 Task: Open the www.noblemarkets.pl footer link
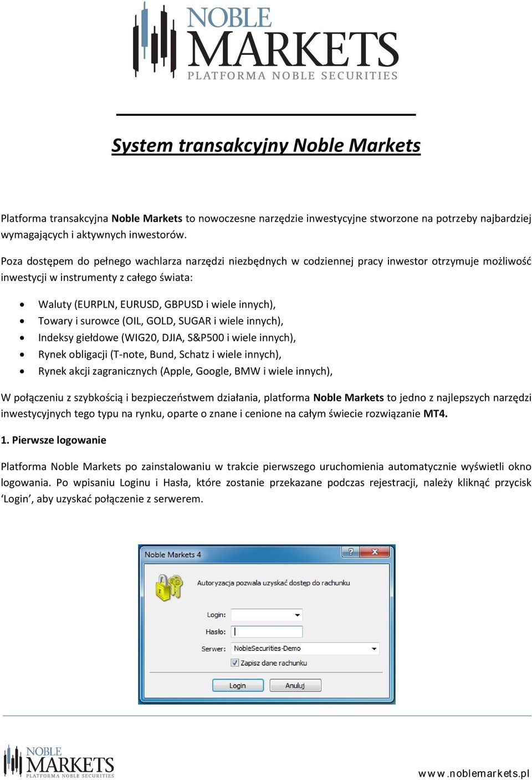pos(474,773)
